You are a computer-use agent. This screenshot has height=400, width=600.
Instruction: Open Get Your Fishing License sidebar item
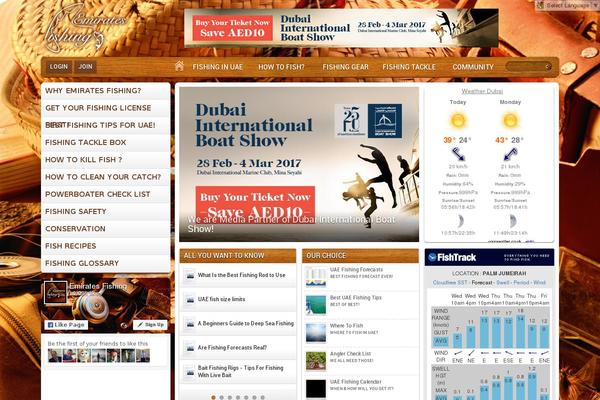click(106, 108)
